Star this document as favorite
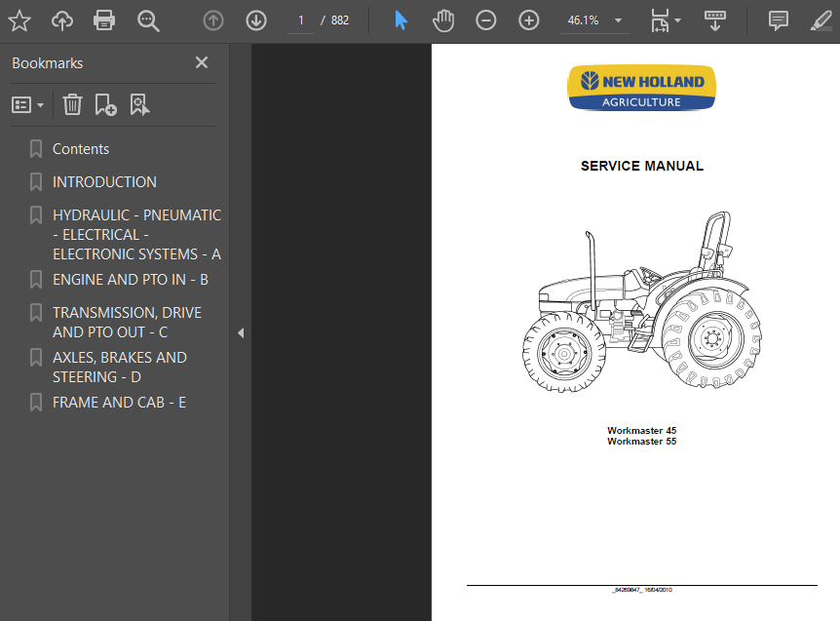This screenshot has width=840, height=621. click(19, 19)
